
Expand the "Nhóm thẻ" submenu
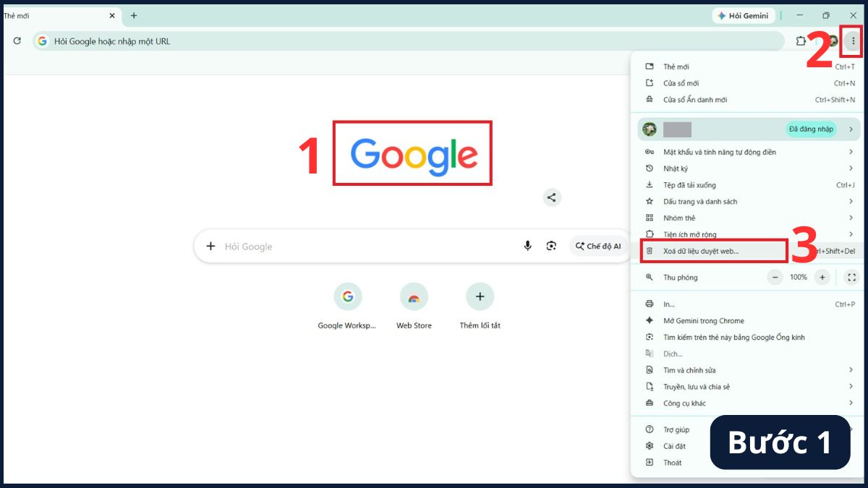pos(749,218)
